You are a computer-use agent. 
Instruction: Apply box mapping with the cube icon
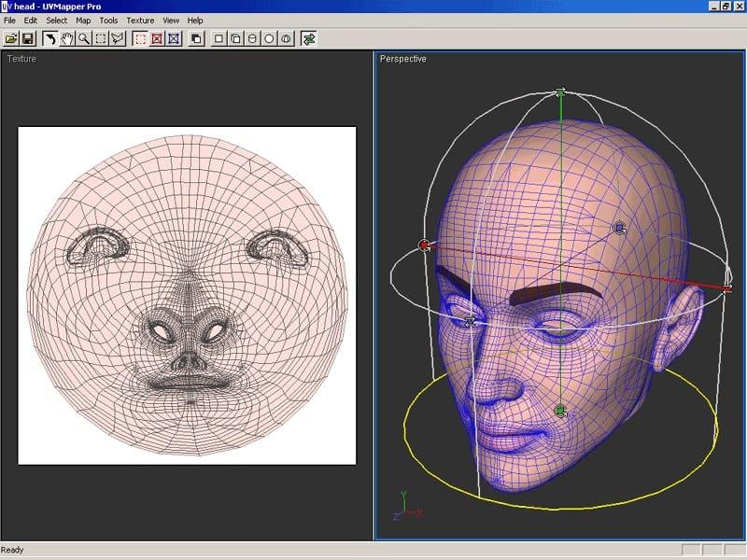click(x=235, y=39)
